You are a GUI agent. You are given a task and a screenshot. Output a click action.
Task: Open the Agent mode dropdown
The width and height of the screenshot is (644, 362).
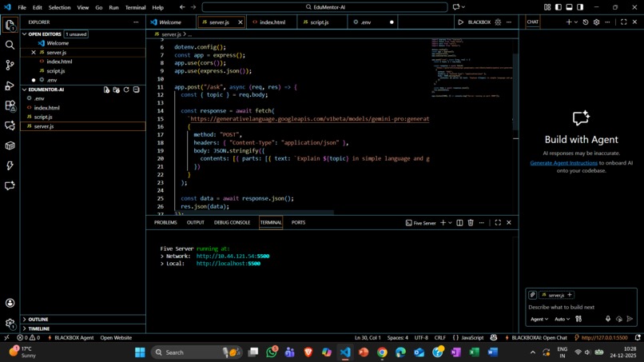539,319
